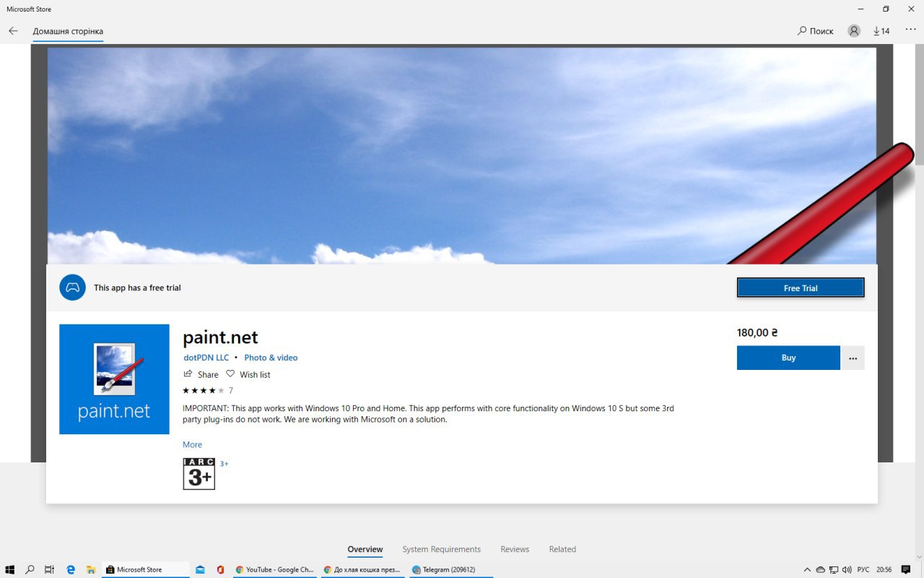Click the paint.net app title text

click(x=220, y=337)
